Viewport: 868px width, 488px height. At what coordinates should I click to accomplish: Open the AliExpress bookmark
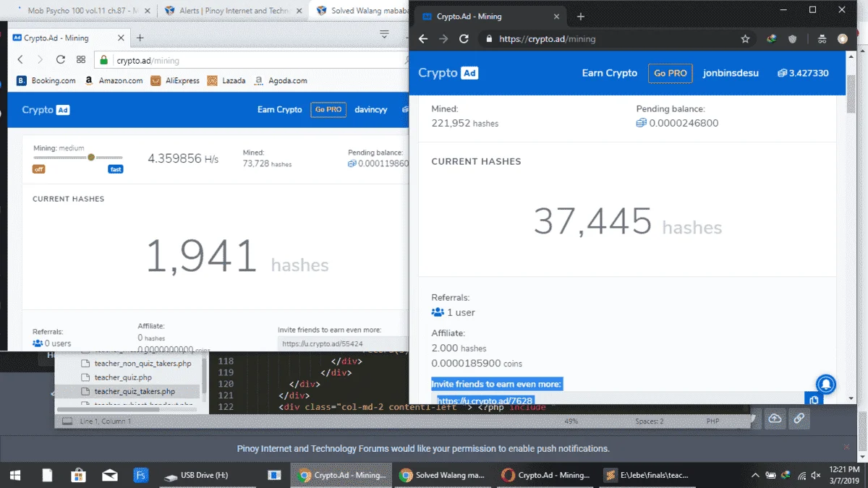[x=175, y=81]
